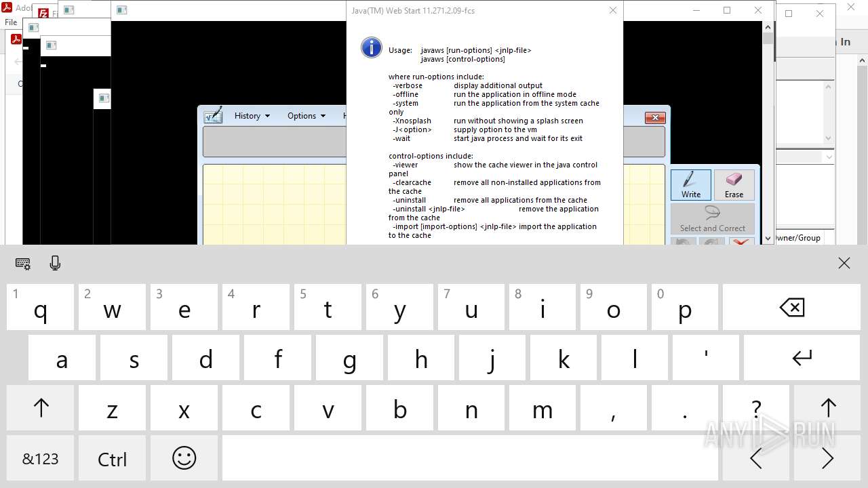
Task: Tap the z key
Action: 112,408
